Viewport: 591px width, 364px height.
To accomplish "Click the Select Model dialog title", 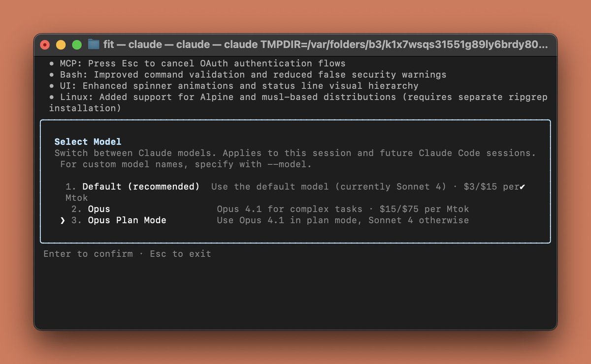I will click(x=88, y=142).
